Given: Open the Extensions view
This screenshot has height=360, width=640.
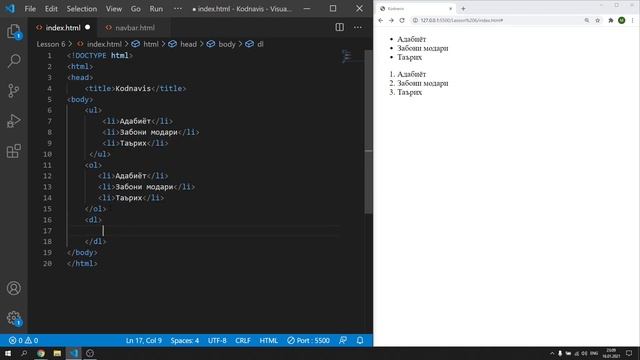Looking at the screenshot, I should pos(14,151).
